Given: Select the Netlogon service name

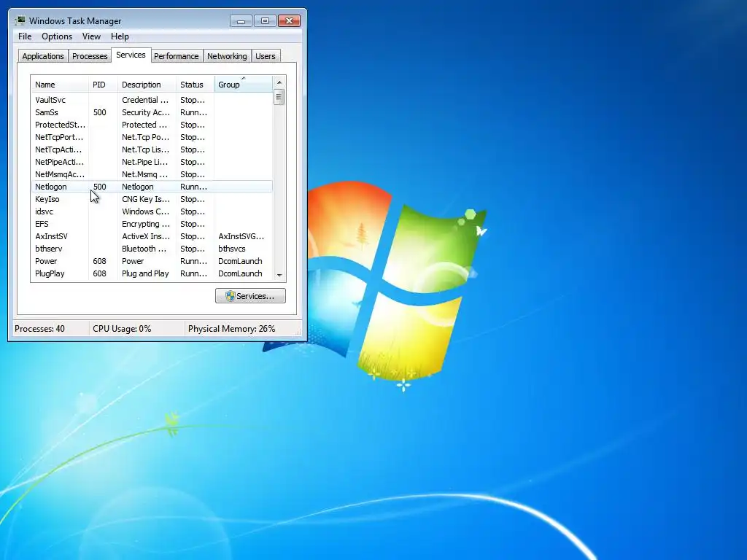Looking at the screenshot, I should click(x=50, y=187).
